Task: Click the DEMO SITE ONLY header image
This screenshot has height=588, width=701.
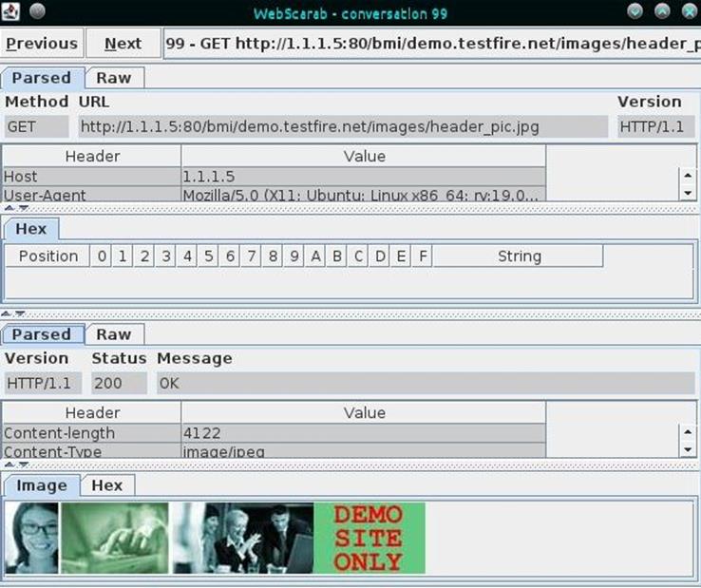Action: tap(369, 538)
